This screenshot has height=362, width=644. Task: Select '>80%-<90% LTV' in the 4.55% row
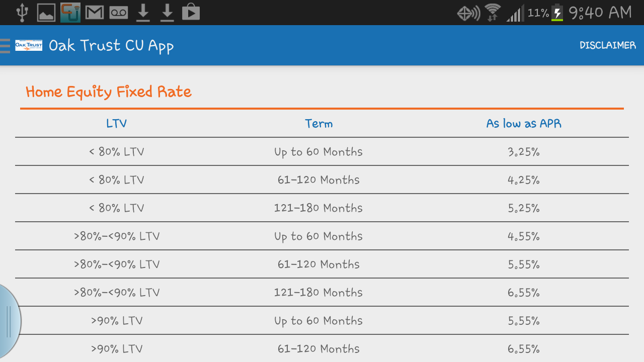pyautogui.click(x=117, y=236)
